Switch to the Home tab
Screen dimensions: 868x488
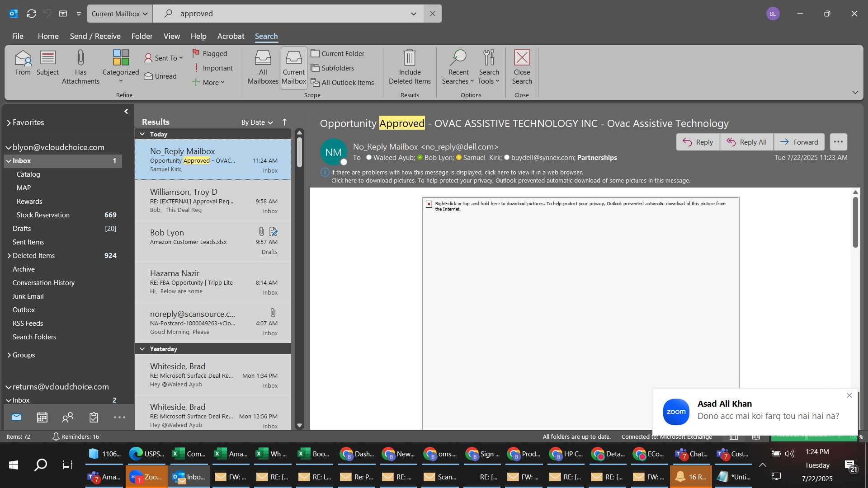(x=48, y=36)
